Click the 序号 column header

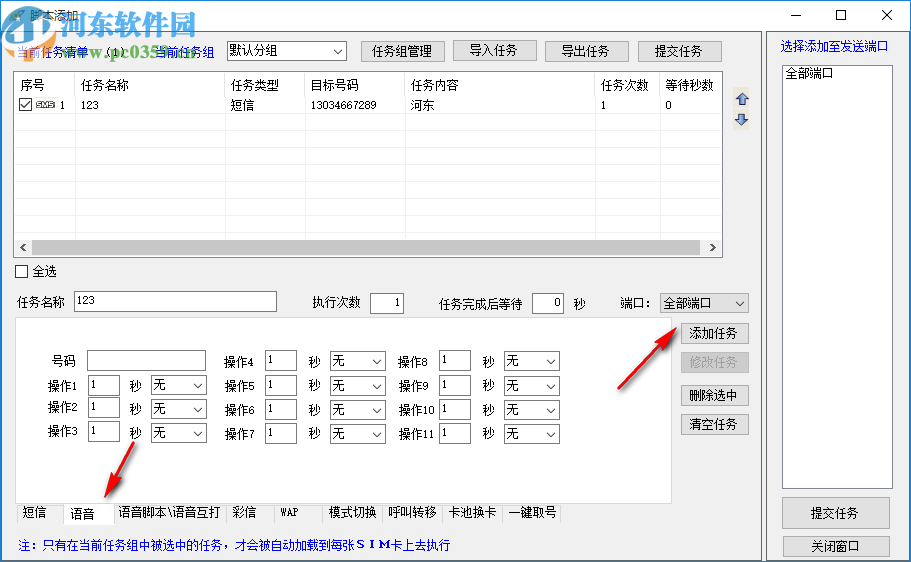click(x=45, y=85)
